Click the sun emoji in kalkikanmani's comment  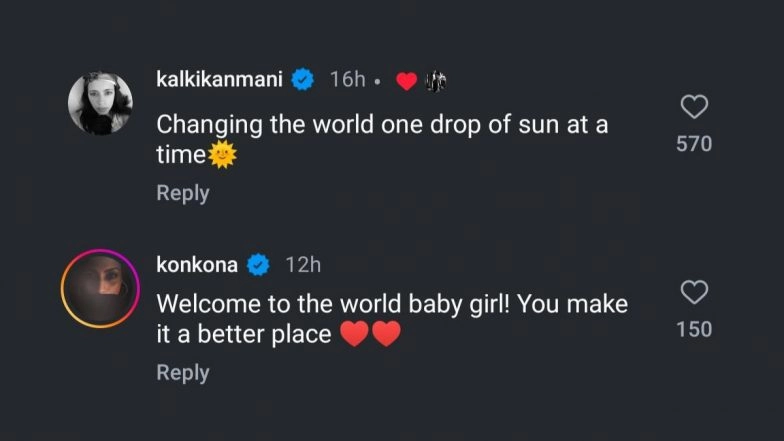pyautogui.click(x=221, y=155)
